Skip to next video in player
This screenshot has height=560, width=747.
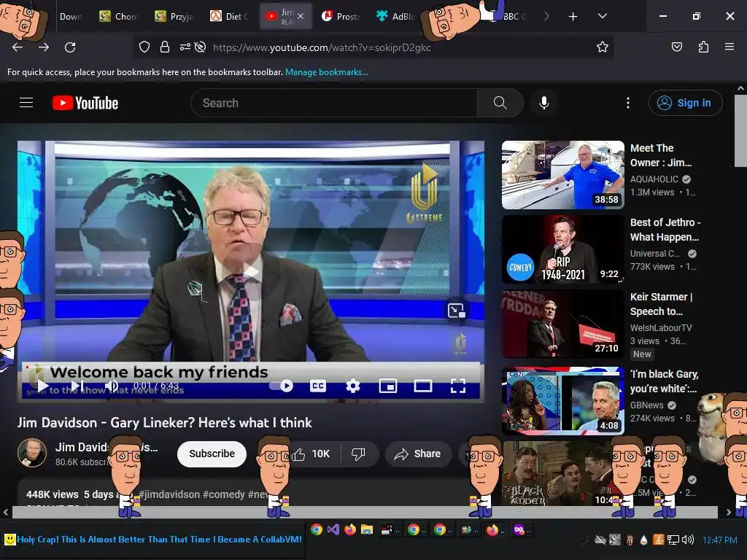[x=77, y=386]
